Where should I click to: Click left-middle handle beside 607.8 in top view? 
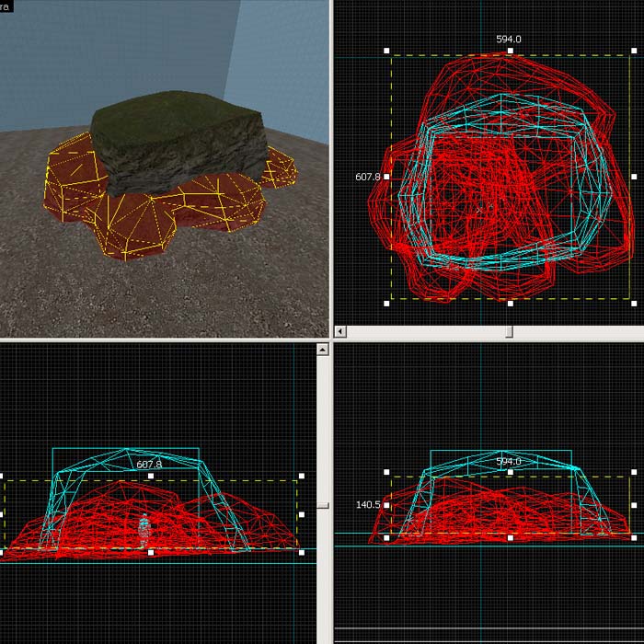(387, 176)
